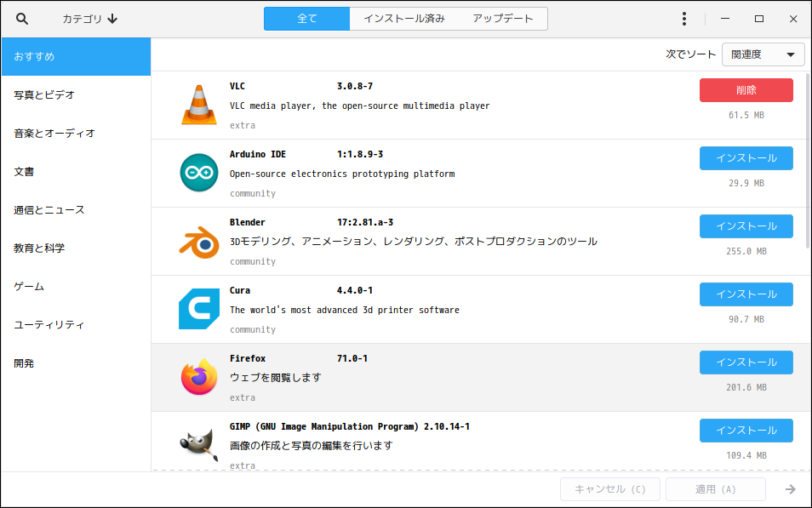Viewport: 812px width, 508px height.
Task: Click Firefox description ウェブを閲覧します
Action: 276,378
